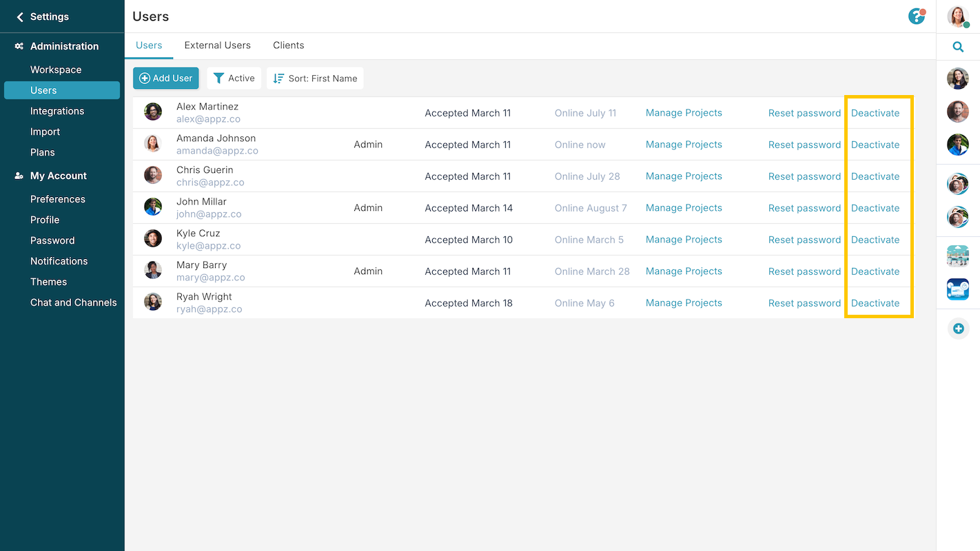980x551 pixels.
Task: Click Amanda Johnson's avatar in the list
Action: [x=153, y=143]
